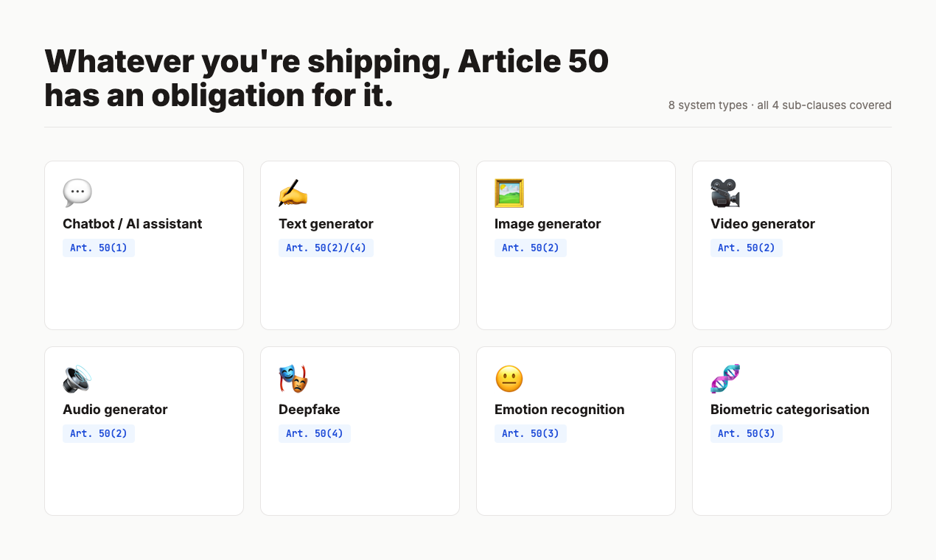Select the theater masks Deepfake icon
This screenshot has height=560, width=936.
293,378
